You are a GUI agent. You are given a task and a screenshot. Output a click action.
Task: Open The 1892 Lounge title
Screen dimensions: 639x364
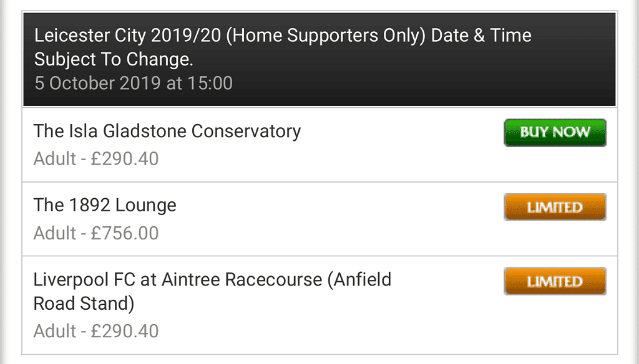click(105, 206)
